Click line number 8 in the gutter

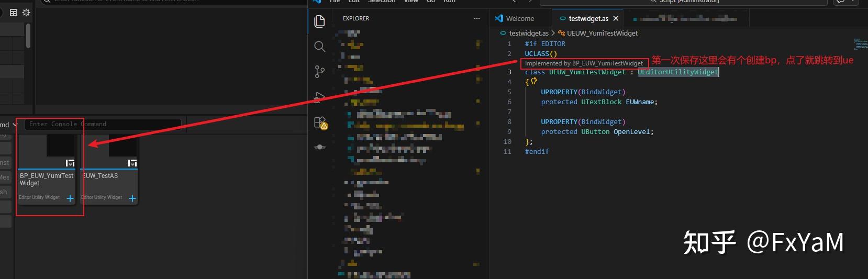pos(509,122)
